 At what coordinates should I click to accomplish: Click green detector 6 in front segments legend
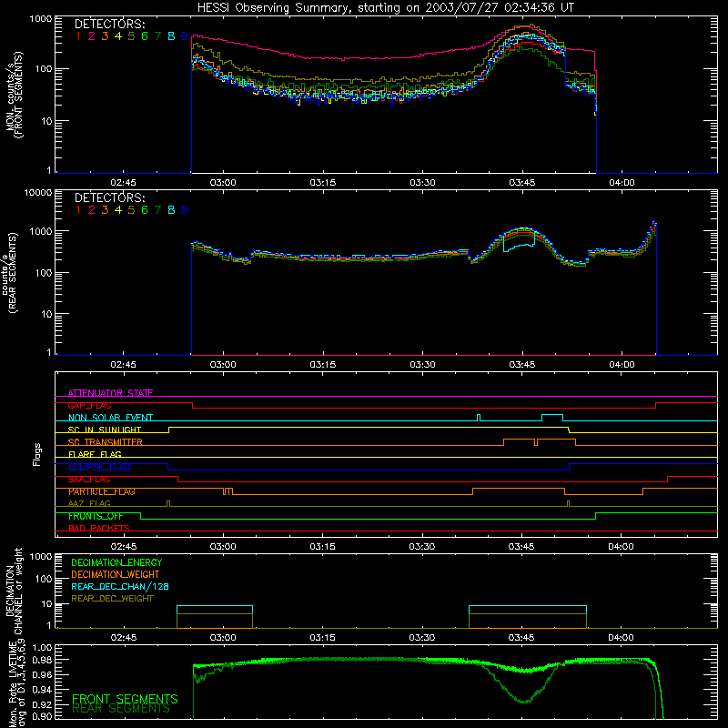point(145,36)
